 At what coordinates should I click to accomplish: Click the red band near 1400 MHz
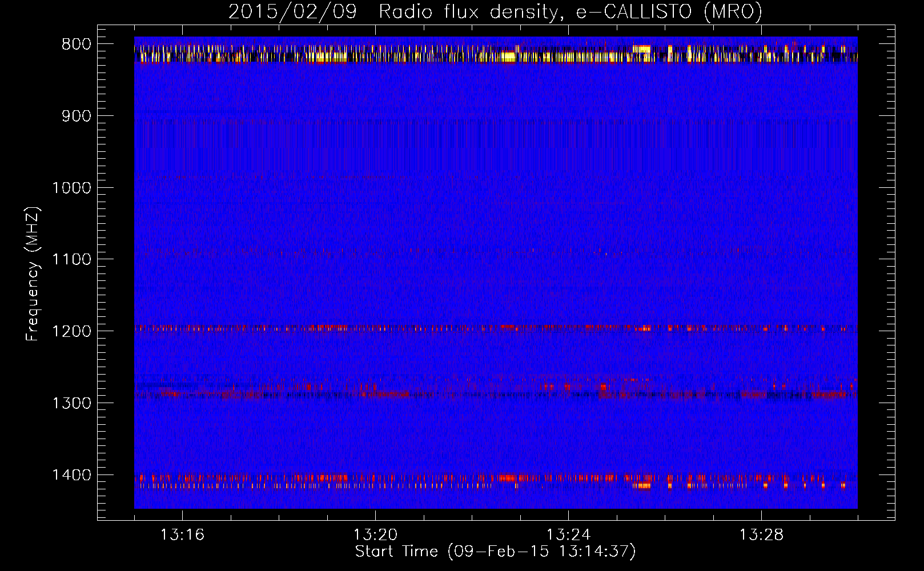pos(496,481)
